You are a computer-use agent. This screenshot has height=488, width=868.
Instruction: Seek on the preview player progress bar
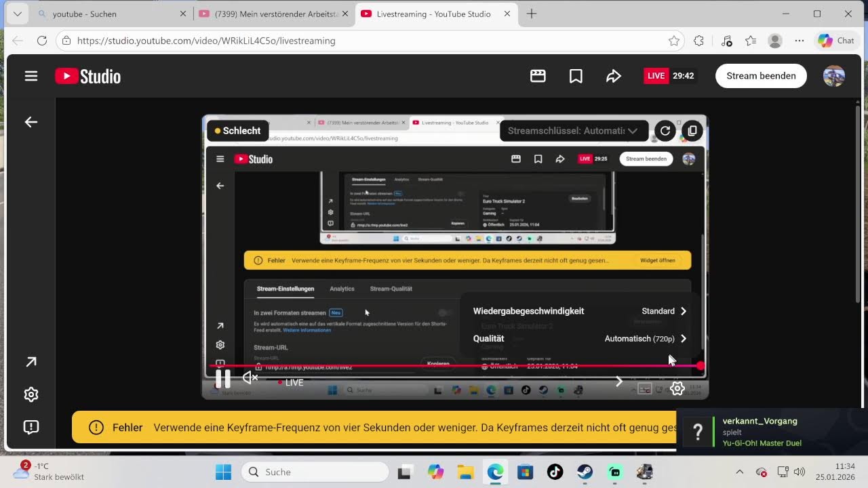(454, 365)
